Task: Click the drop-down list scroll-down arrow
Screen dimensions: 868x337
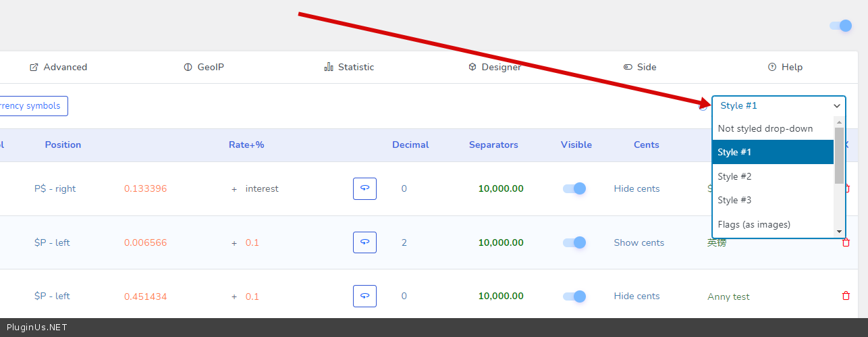Action: coord(840,232)
